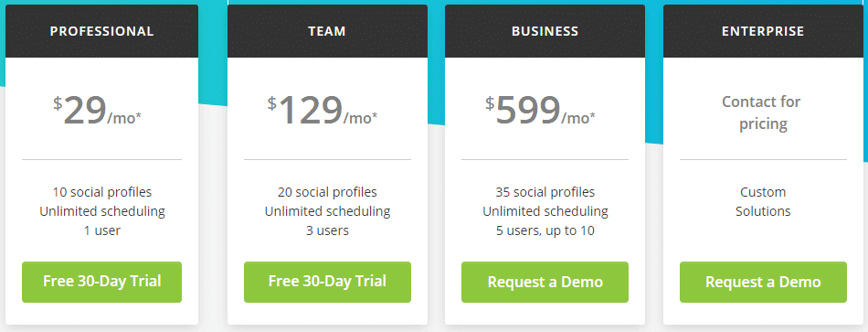Click the Contact for pricing text
The width and height of the screenshot is (868, 332).
coord(763,112)
